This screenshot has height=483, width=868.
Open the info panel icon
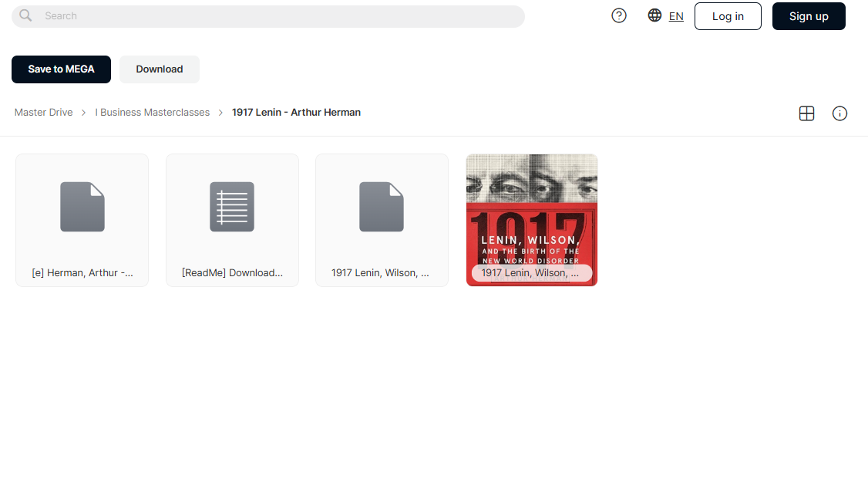pos(839,113)
